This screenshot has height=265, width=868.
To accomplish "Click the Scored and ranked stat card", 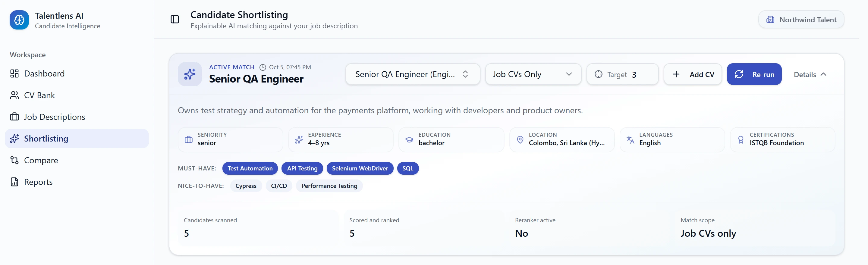I will tap(424, 228).
